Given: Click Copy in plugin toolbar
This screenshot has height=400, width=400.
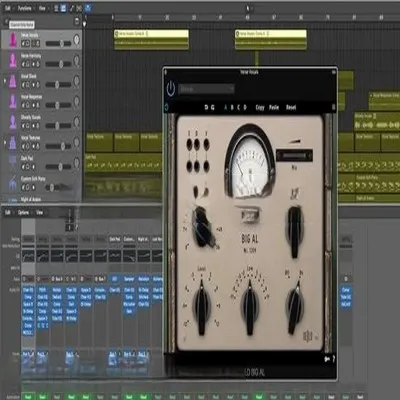Looking at the screenshot, I should (x=260, y=107).
